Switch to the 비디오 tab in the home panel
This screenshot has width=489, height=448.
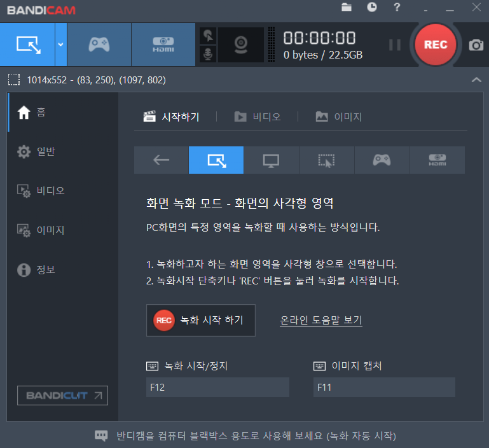click(x=258, y=116)
